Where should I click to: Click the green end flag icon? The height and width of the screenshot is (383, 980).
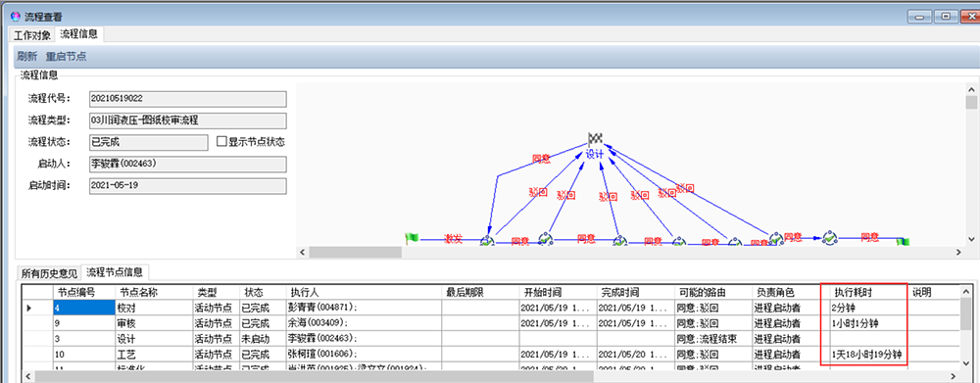904,241
